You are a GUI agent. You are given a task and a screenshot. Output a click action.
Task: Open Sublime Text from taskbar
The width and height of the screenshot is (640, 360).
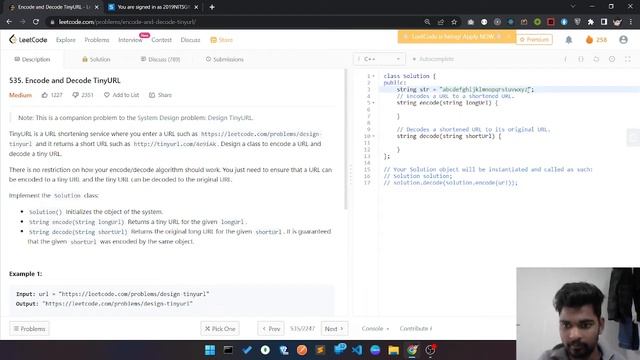click(320, 350)
